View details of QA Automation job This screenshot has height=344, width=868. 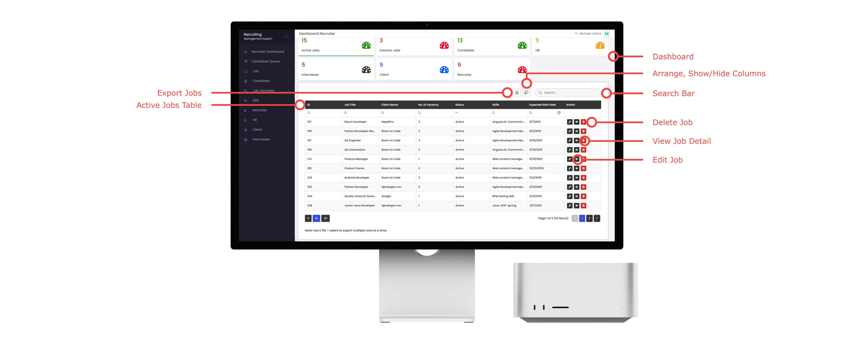pos(577,150)
